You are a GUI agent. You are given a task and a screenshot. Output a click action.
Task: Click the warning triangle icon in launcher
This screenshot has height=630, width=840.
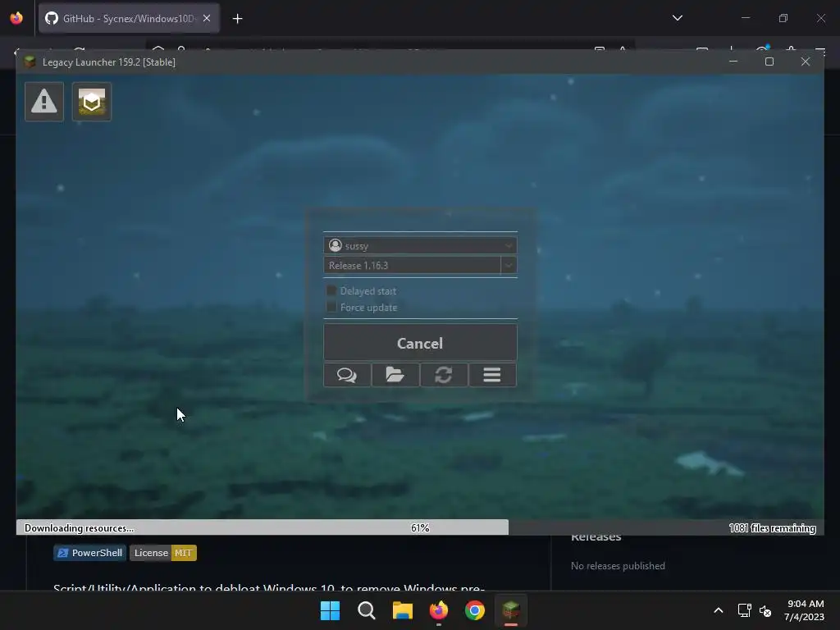[44, 101]
